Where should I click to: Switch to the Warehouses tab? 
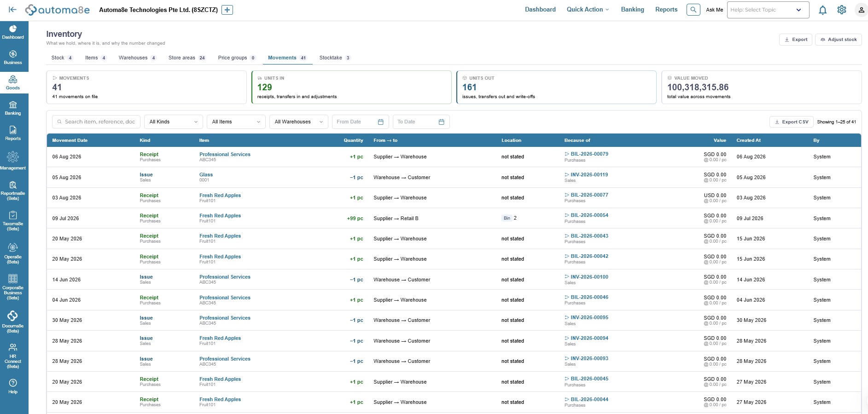pos(137,58)
